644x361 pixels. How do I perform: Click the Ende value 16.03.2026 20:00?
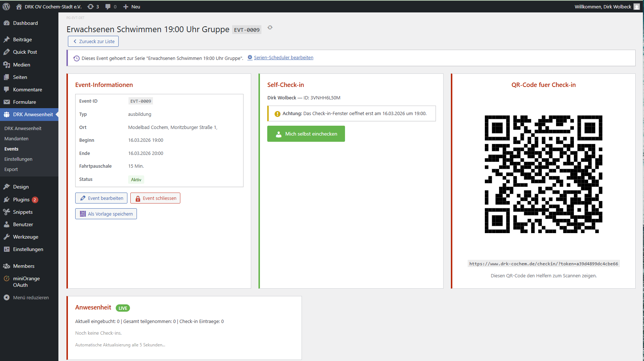[x=146, y=153]
